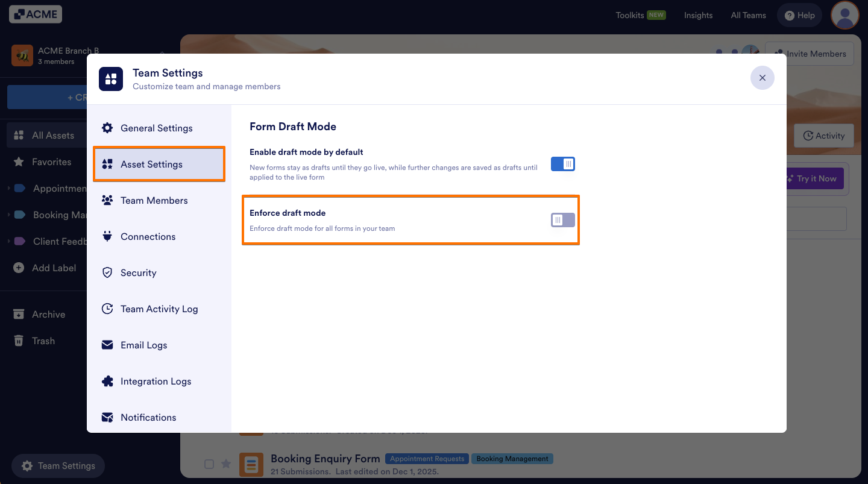Click the Security shield icon

107,272
